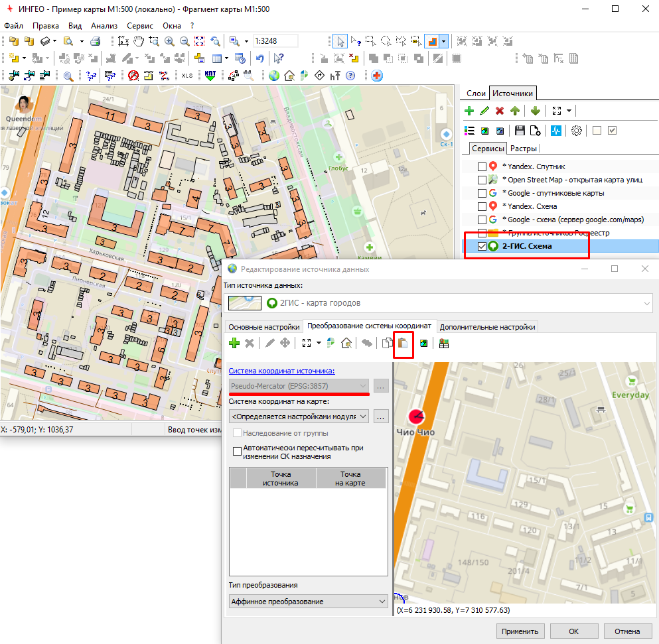Switch to the Растры tab

click(523, 149)
